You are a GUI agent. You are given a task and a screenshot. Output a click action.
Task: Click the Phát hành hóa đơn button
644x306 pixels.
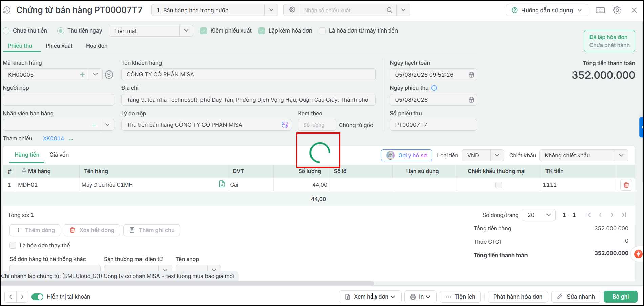pyautogui.click(x=518, y=297)
